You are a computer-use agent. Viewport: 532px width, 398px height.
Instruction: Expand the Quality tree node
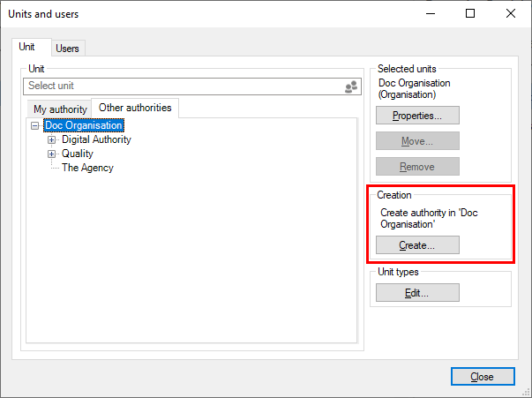point(52,154)
